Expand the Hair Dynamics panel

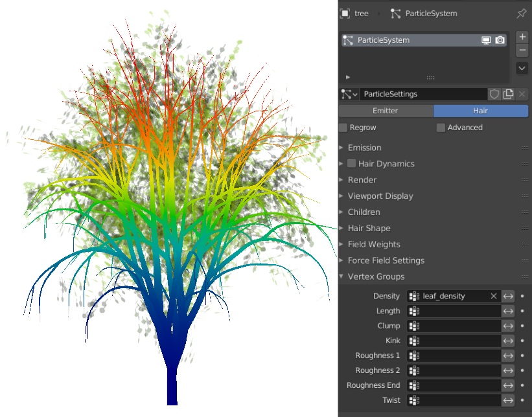pyautogui.click(x=341, y=164)
